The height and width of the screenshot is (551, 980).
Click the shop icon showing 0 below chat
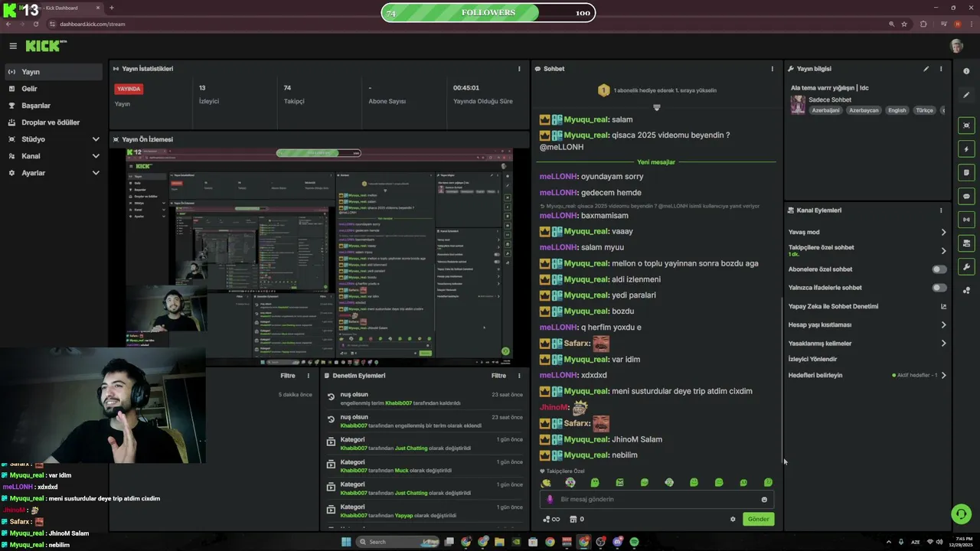click(577, 519)
